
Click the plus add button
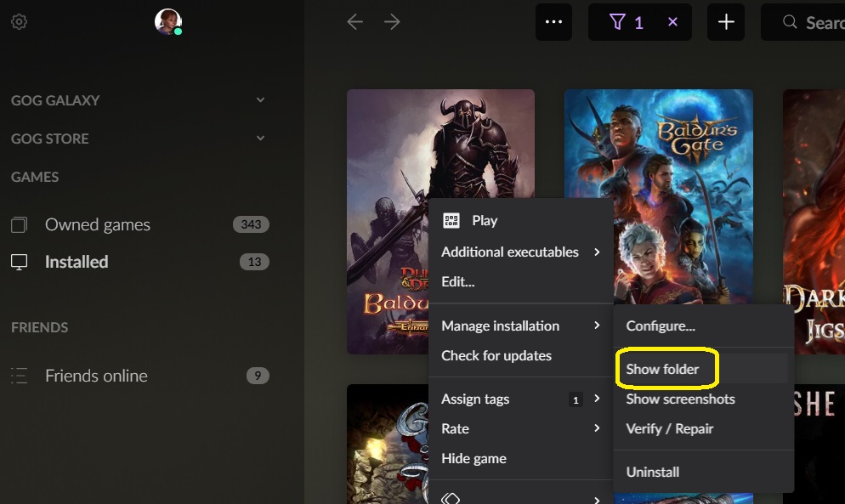[726, 22]
